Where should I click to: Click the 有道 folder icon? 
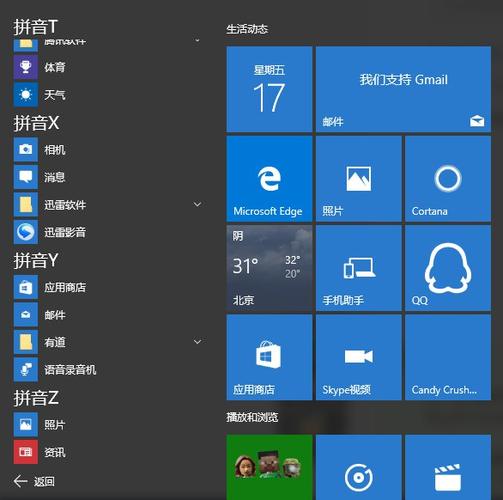(26, 342)
